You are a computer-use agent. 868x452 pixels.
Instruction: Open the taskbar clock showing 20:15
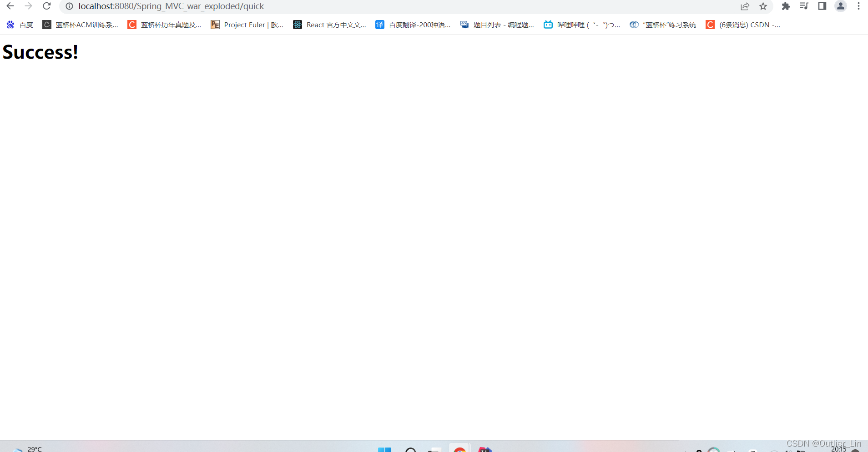(839, 449)
